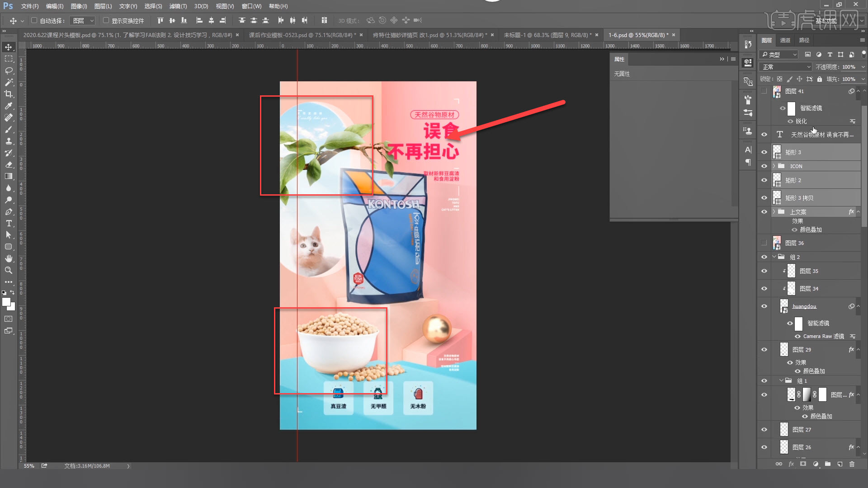
Task: Select the Hand tool
Action: click(x=9, y=258)
